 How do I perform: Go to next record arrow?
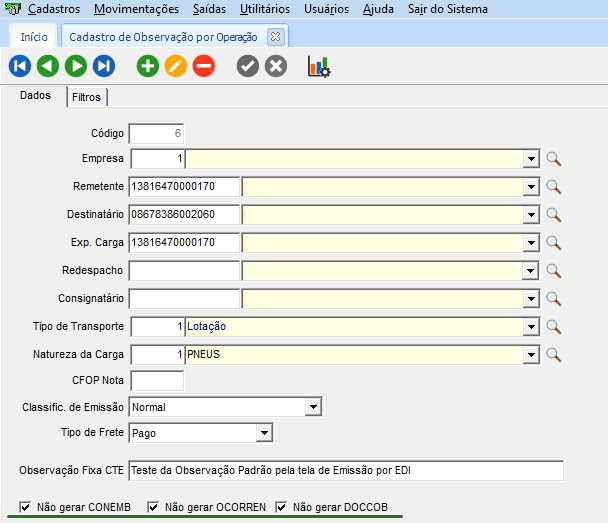click(x=76, y=66)
